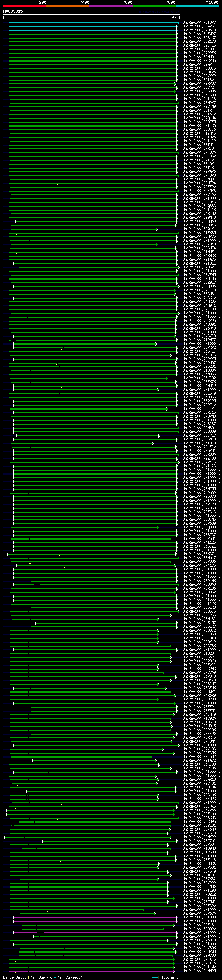Click the Large gaps legend text
This screenshot has width=222, height=980.
coord(43,977)
